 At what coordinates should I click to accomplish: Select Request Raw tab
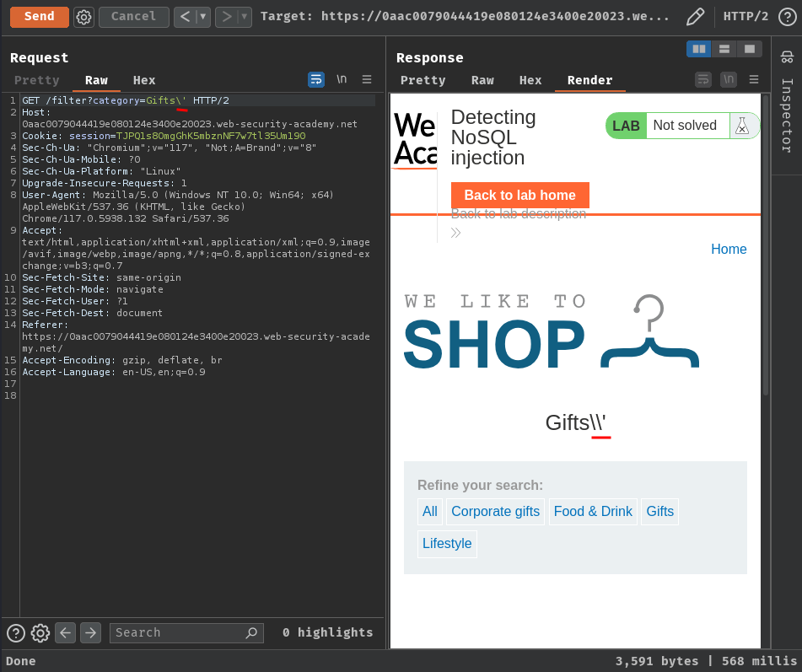(x=96, y=80)
